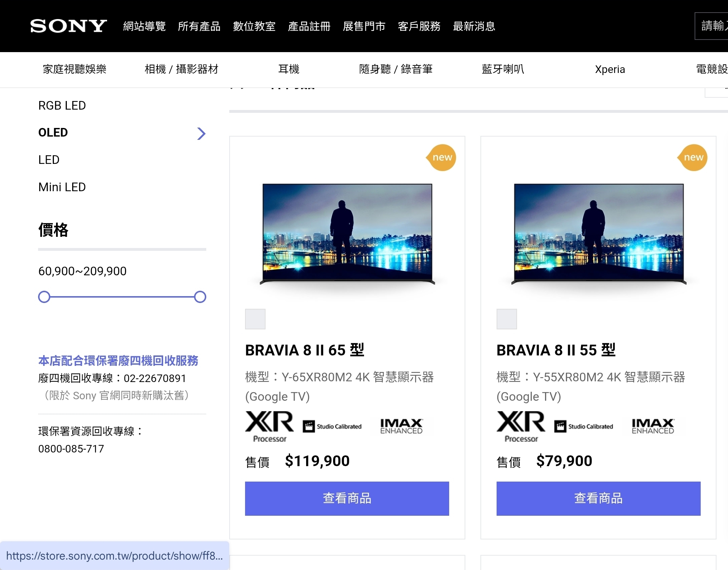Open 展售門市 in the top bar
Image resolution: width=728 pixels, height=570 pixels.
(364, 26)
